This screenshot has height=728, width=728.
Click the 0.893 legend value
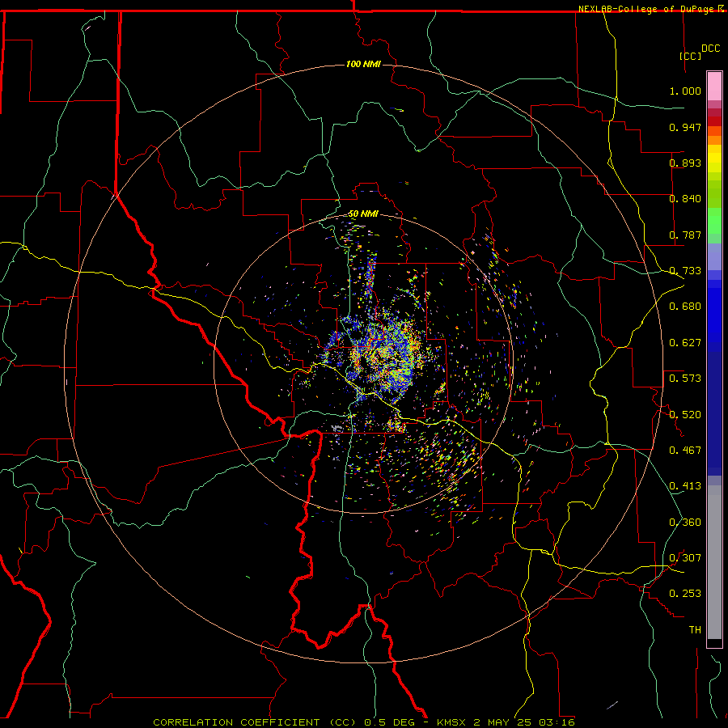(x=685, y=163)
